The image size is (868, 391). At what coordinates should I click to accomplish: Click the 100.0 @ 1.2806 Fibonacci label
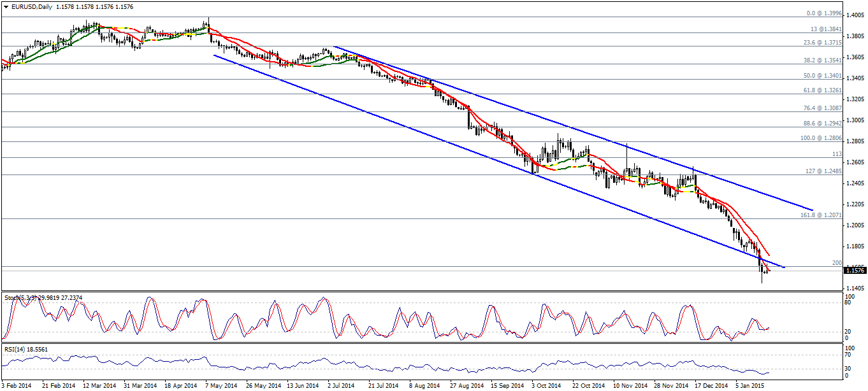pyautogui.click(x=821, y=138)
